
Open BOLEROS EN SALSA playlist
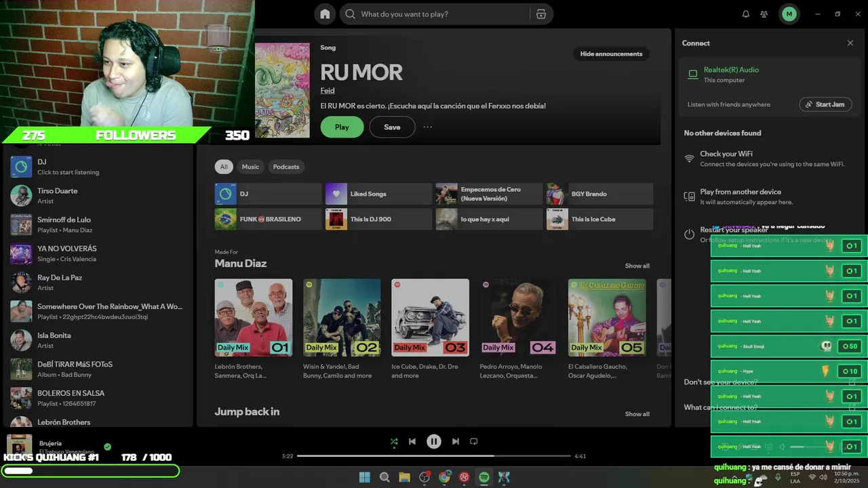point(98,398)
